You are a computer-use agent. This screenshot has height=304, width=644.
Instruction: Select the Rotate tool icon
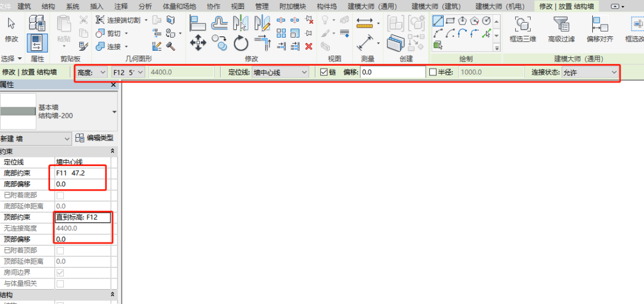click(241, 43)
